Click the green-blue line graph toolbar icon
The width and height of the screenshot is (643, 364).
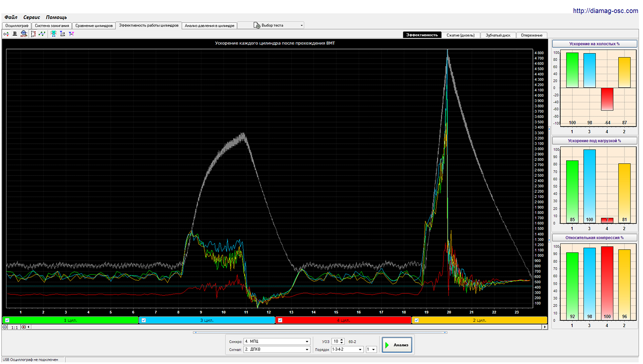(42, 34)
